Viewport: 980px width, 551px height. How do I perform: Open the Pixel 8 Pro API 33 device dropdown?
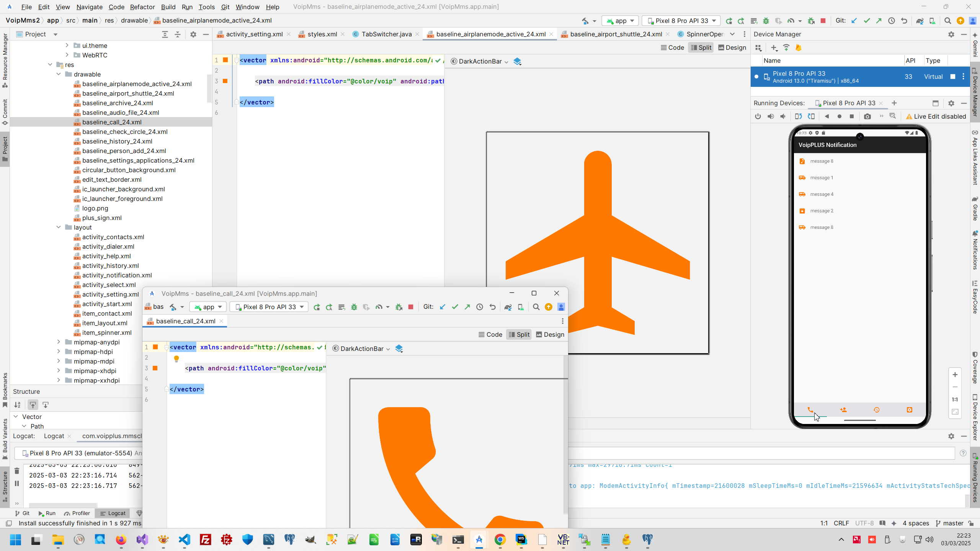click(x=681, y=21)
